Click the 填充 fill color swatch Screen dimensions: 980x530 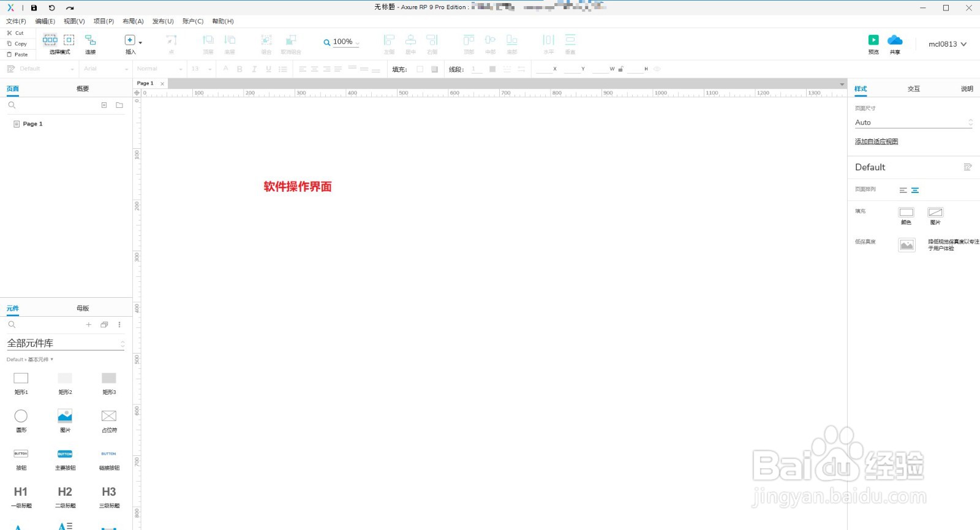(420, 69)
